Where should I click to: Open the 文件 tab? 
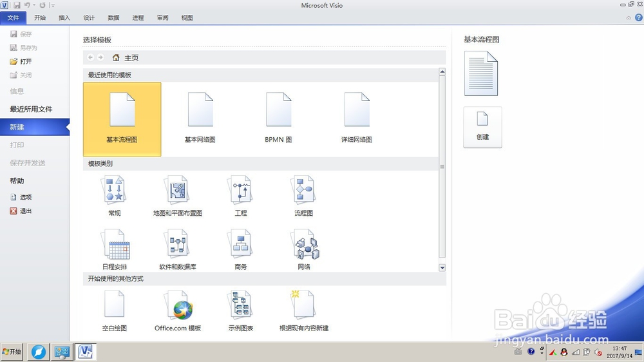coord(13,17)
